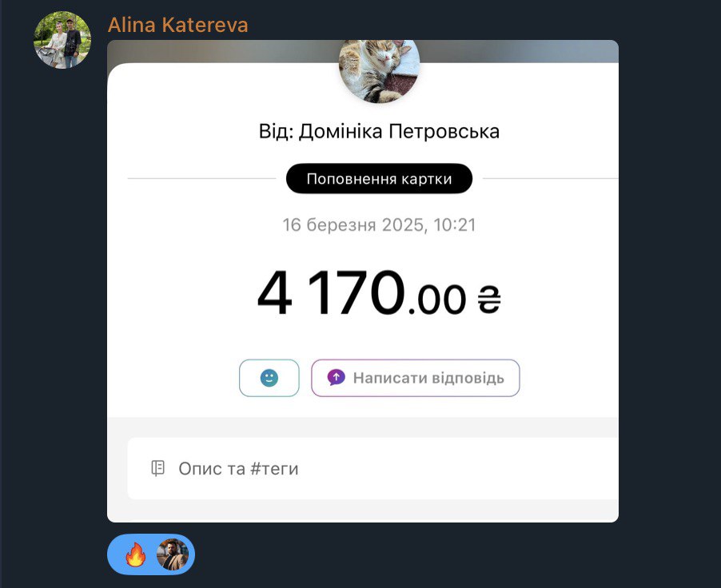Click the Alina Katereva sender name

(x=178, y=25)
